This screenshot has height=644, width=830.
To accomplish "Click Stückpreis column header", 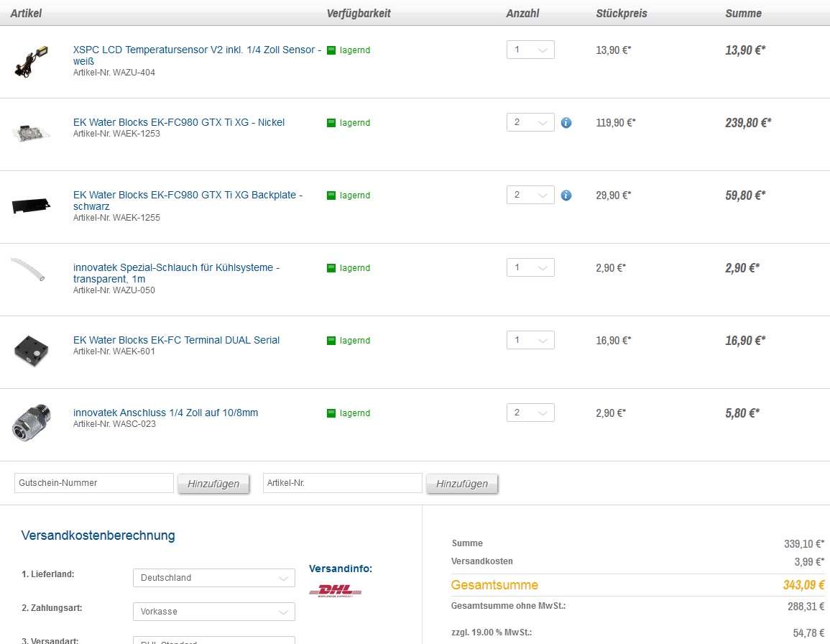I will pyautogui.click(x=622, y=14).
